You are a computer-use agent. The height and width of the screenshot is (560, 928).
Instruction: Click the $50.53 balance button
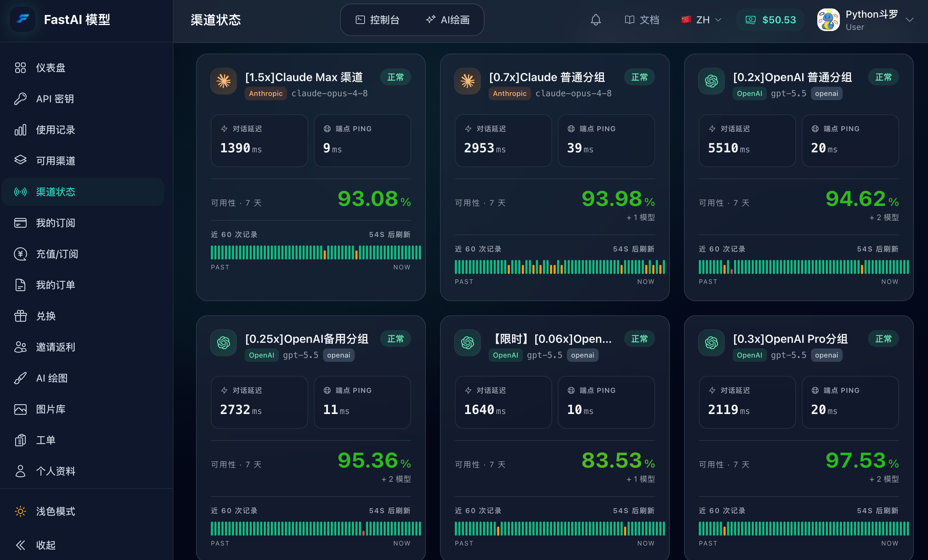(x=771, y=20)
